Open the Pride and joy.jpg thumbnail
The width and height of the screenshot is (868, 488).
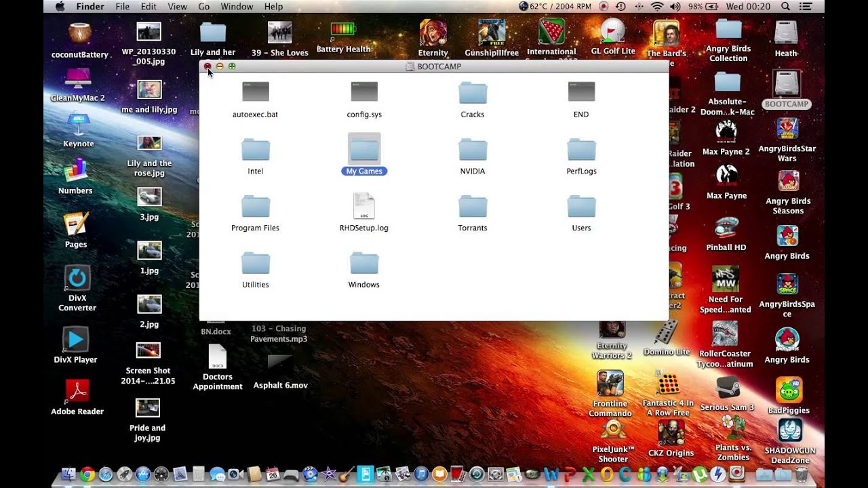148,407
